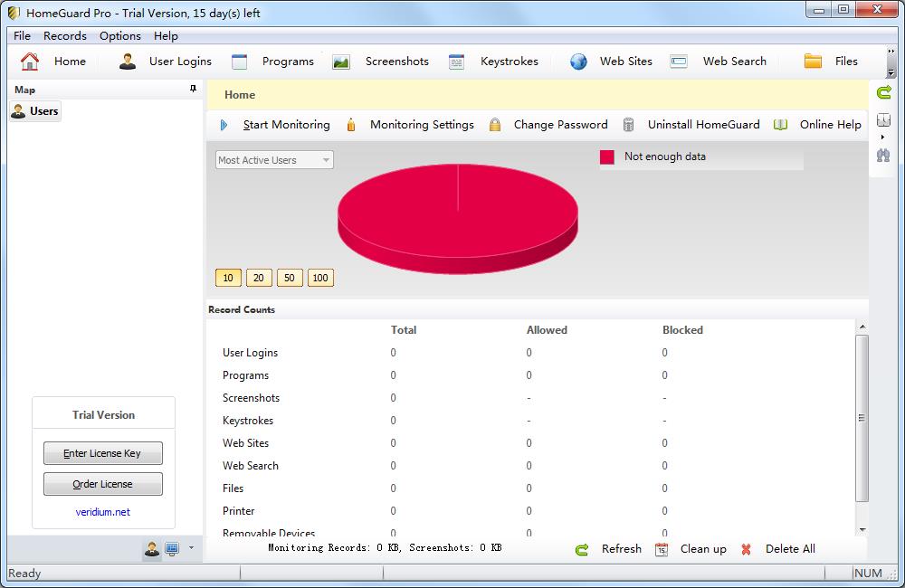Select the 10 items chart toggle
905x588 pixels.
[228, 278]
